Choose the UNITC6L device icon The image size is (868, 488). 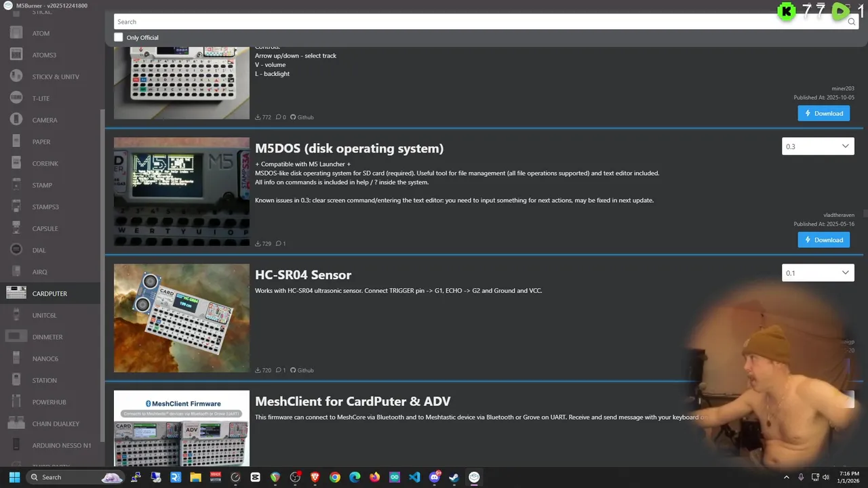16,314
